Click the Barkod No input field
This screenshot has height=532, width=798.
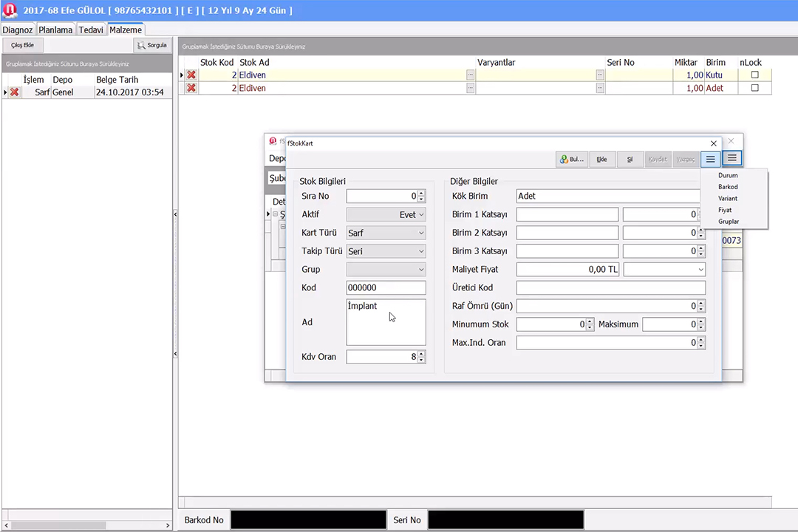tap(308, 519)
